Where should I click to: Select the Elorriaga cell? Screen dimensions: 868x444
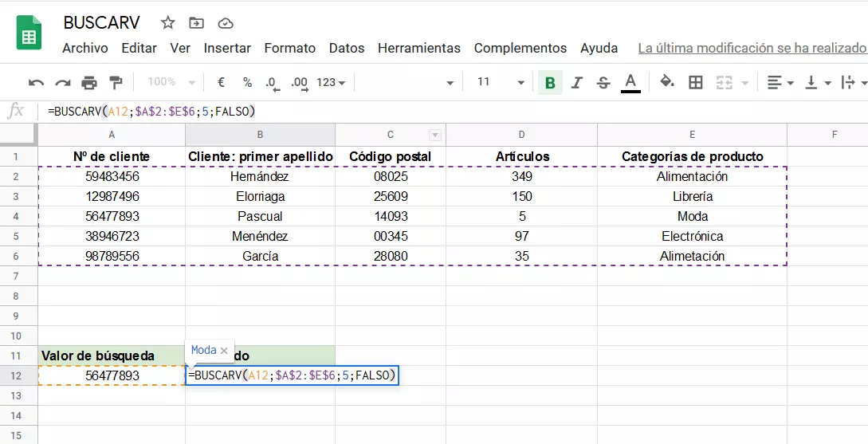260,197
